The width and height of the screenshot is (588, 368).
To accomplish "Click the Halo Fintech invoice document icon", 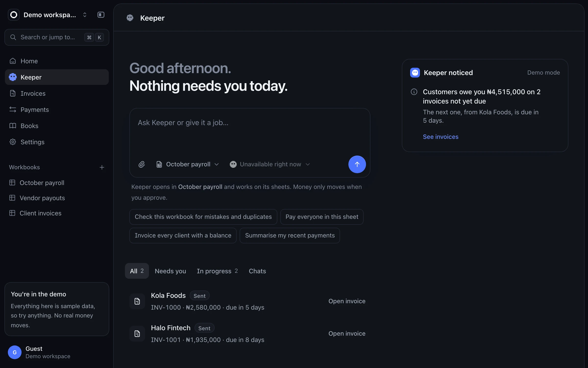I will [x=137, y=333].
